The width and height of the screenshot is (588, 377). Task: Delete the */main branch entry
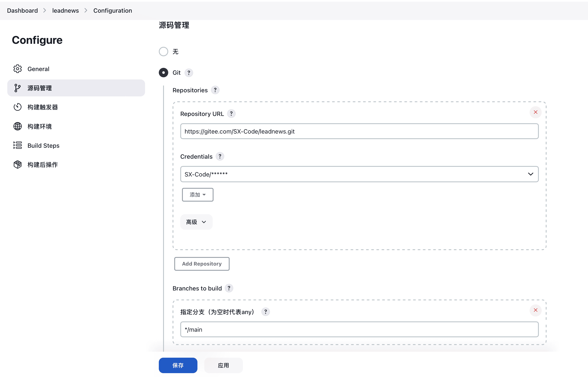pos(535,310)
